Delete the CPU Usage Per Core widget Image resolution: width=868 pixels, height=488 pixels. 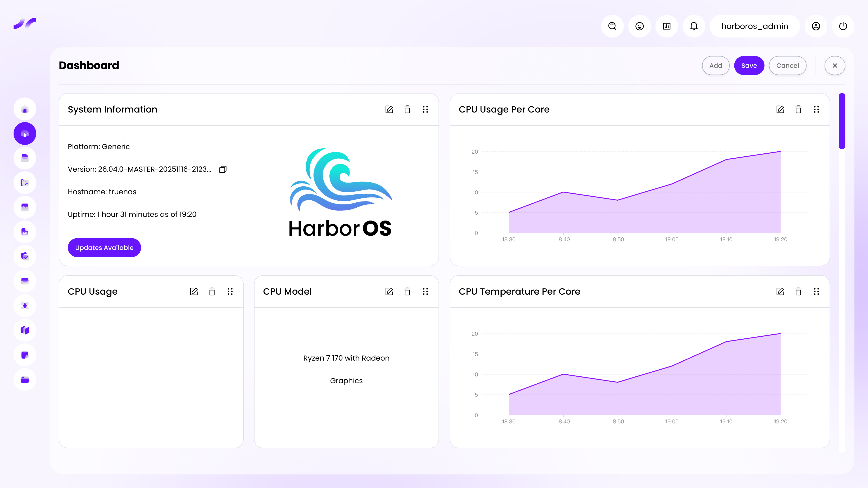(798, 109)
